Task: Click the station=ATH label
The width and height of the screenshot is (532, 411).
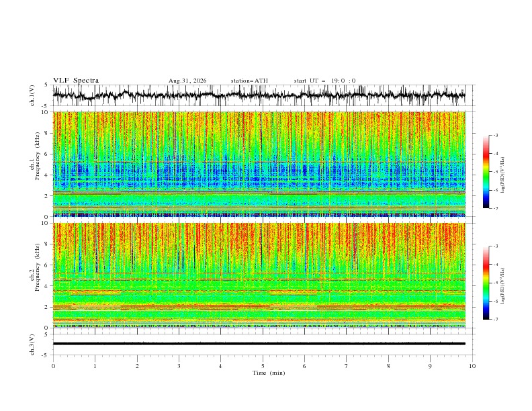Action: [x=249, y=81]
